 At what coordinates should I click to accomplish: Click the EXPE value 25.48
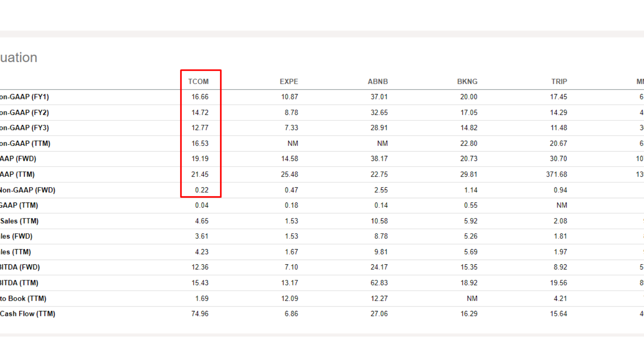[x=290, y=174]
